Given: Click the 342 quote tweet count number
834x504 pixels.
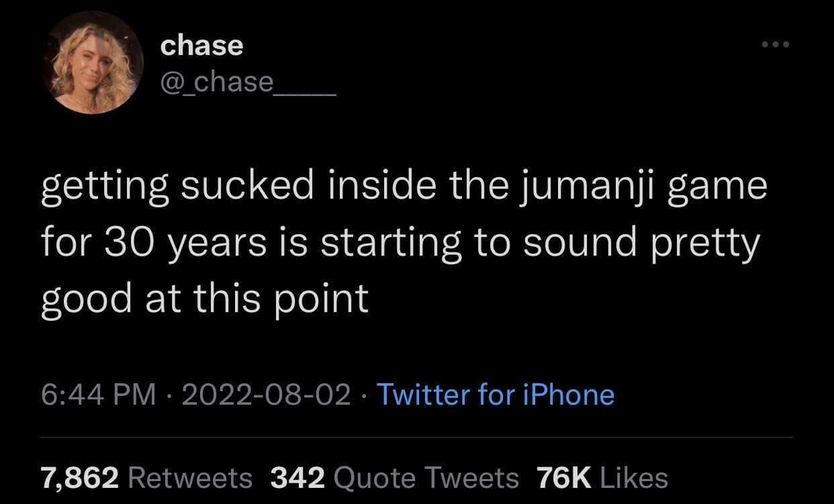Looking at the screenshot, I should point(297,478).
